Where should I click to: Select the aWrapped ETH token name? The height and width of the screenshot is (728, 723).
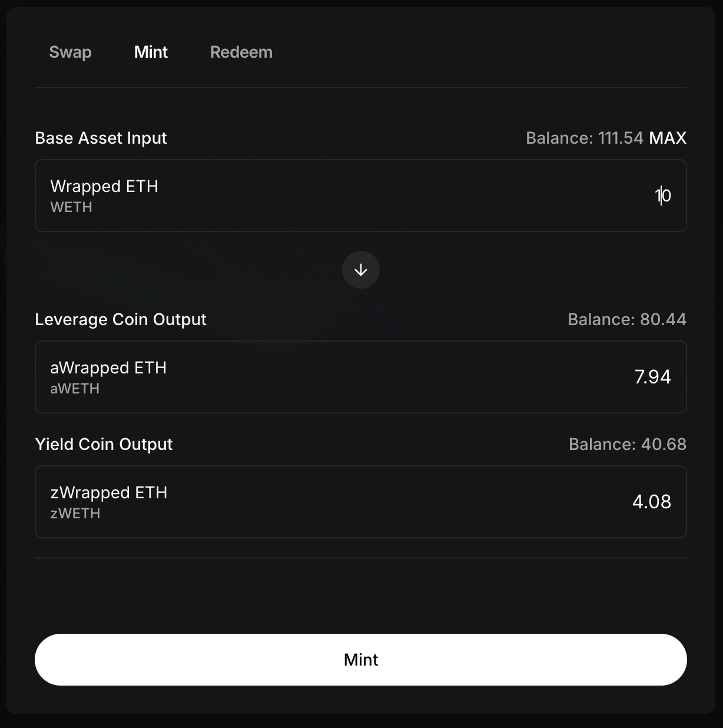(x=108, y=368)
